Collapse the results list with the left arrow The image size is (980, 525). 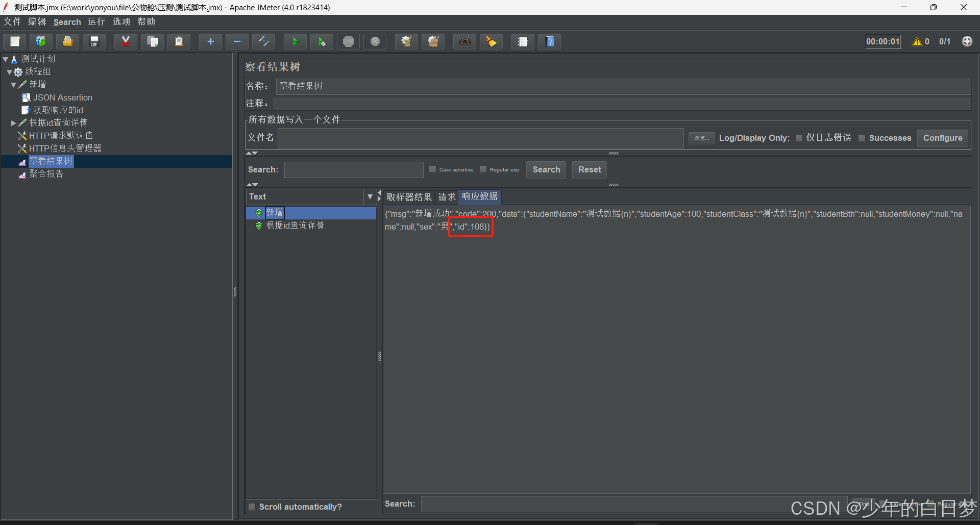[x=379, y=193]
